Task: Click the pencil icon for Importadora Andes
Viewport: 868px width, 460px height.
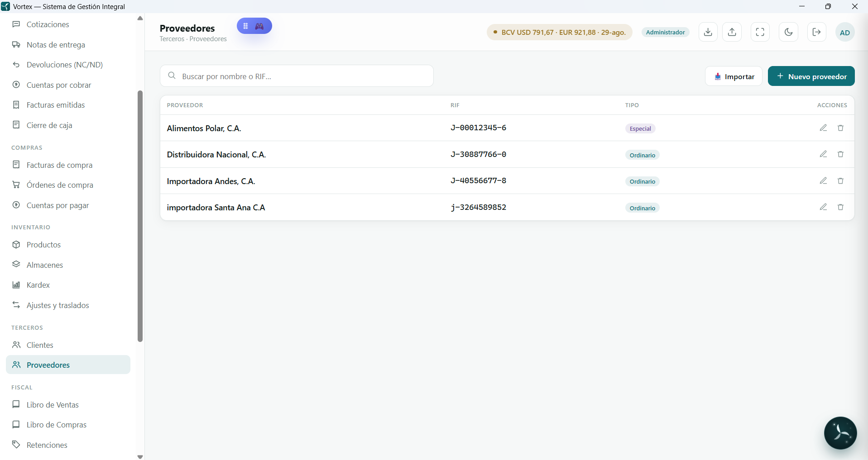Action: point(823,181)
